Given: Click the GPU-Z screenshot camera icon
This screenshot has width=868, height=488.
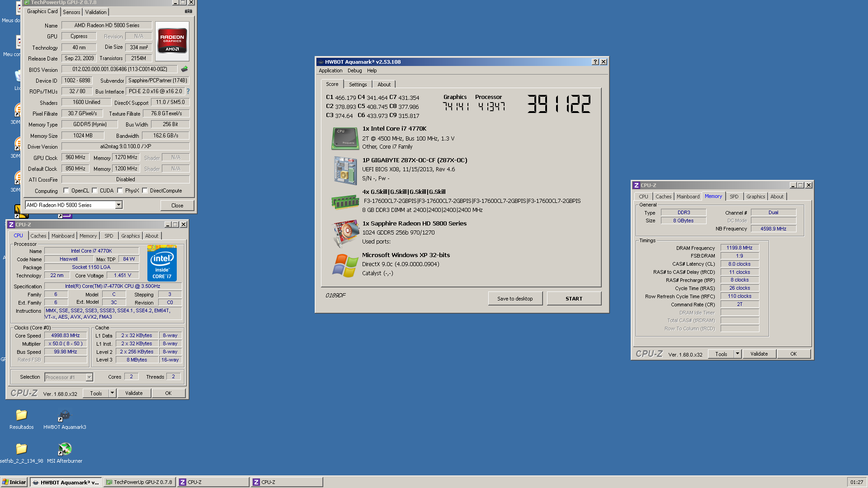Looking at the screenshot, I should (189, 11).
